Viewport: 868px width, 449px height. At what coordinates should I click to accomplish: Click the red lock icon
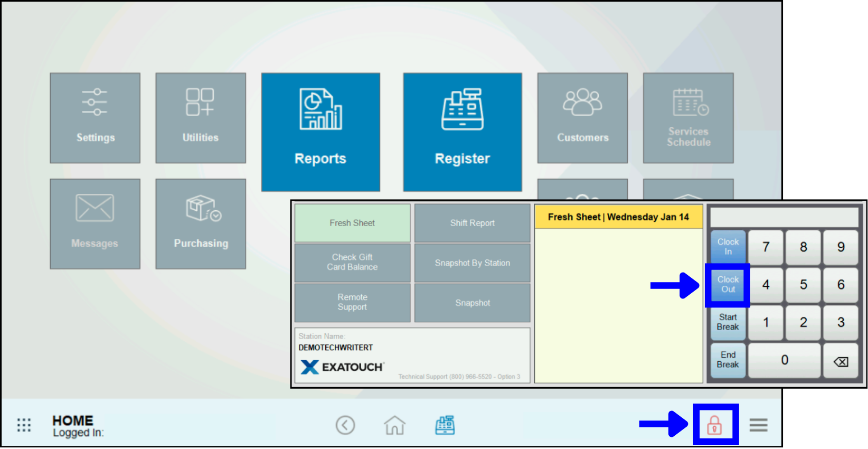pos(714,425)
